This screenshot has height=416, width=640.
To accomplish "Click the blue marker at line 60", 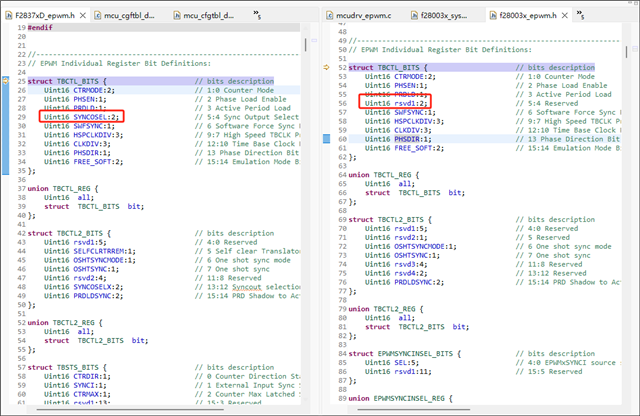I will (327, 139).
